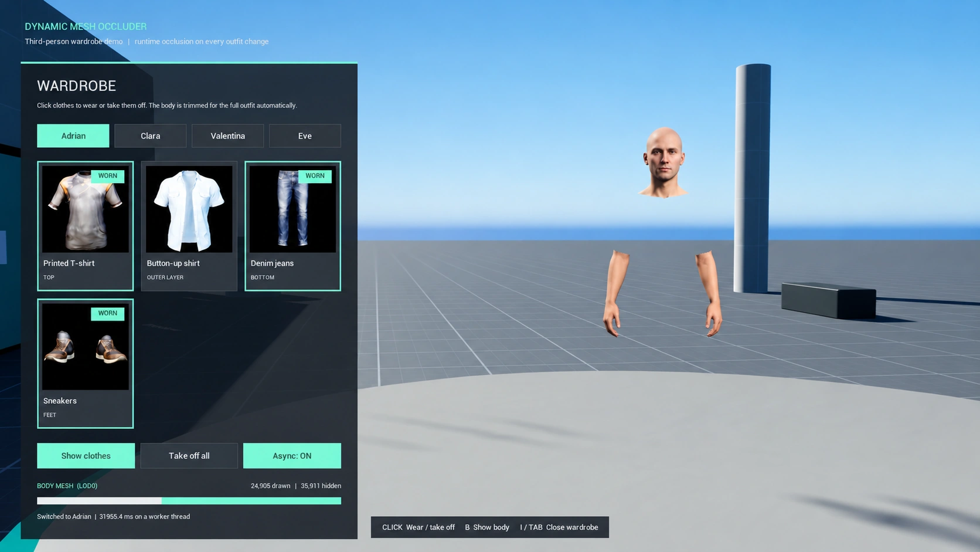
Task: Click the 'OUTER LAYER' slot label
Action: (165, 277)
